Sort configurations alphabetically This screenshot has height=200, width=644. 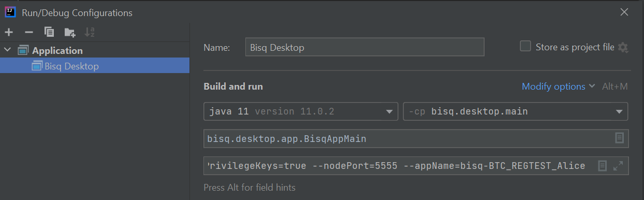click(90, 32)
